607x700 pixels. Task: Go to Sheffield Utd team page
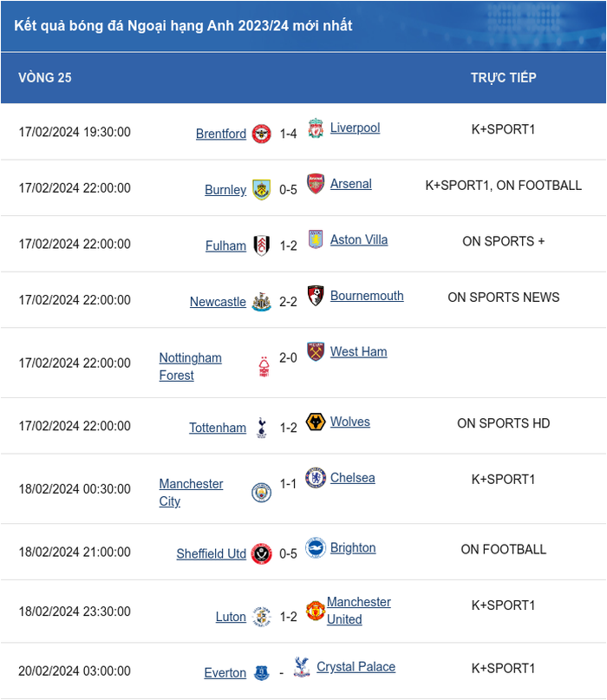pyautogui.click(x=211, y=553)
